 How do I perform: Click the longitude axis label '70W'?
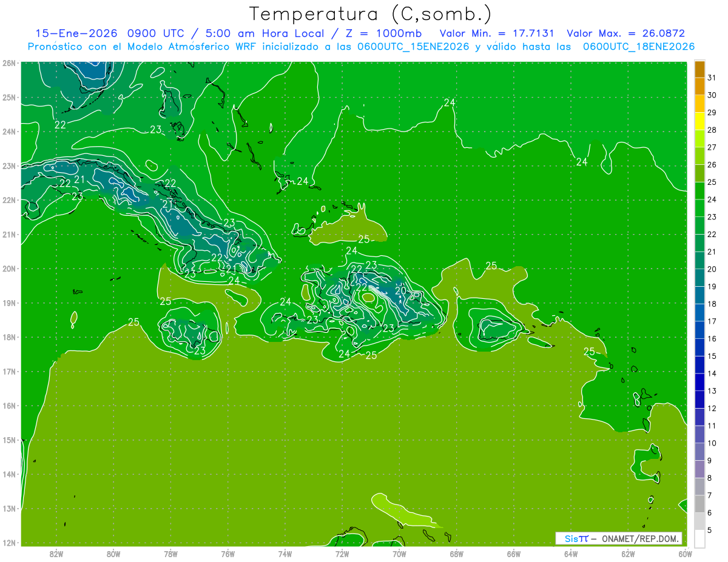tap(399, 554)
